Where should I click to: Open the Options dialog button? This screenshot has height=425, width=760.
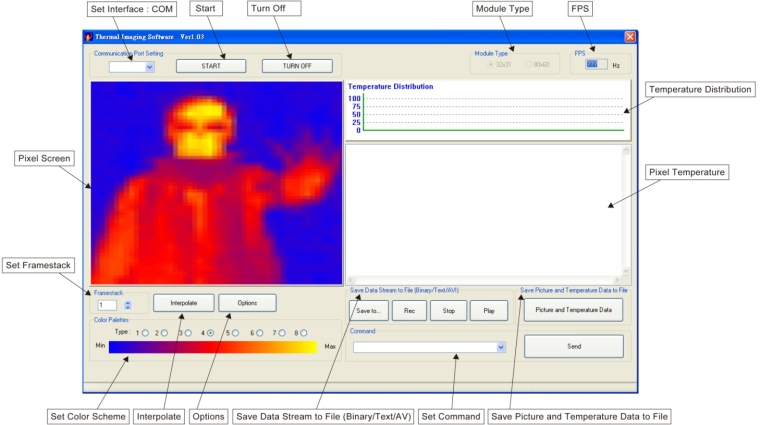[x=247, y=302]
